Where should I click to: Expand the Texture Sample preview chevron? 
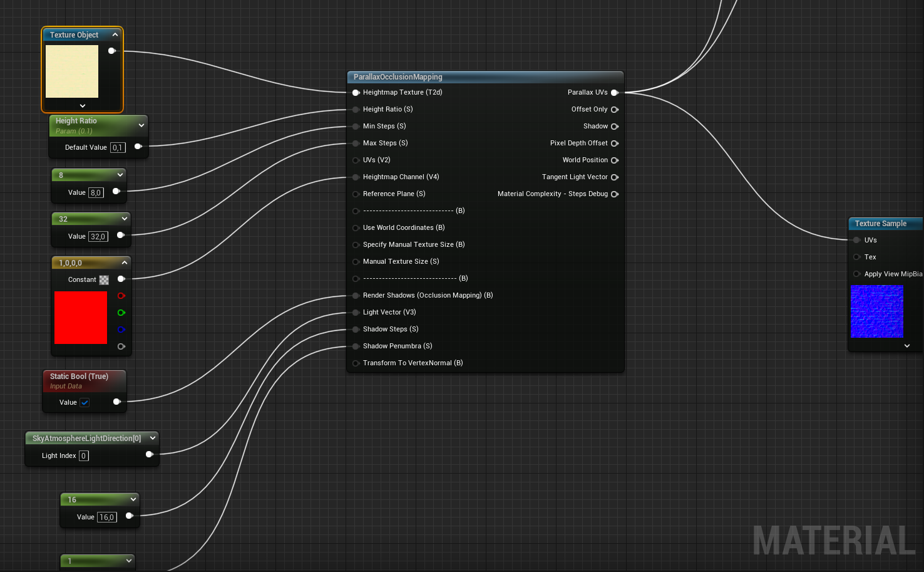click(x=907, y=346)
